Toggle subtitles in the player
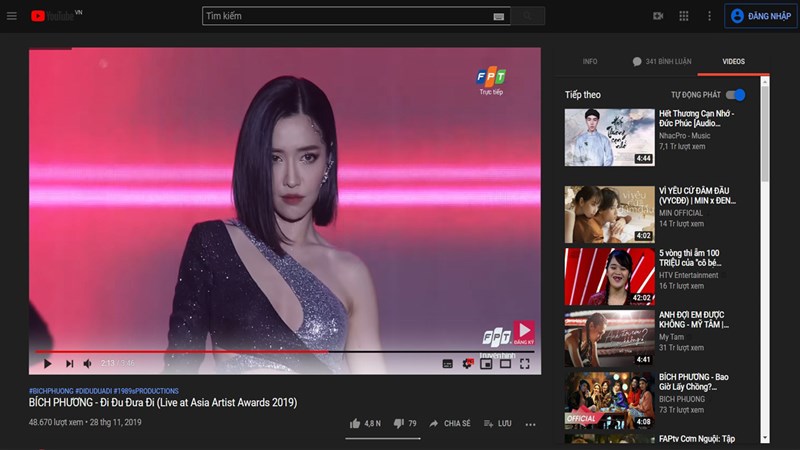The image size is (800, 450). [447, 364]
